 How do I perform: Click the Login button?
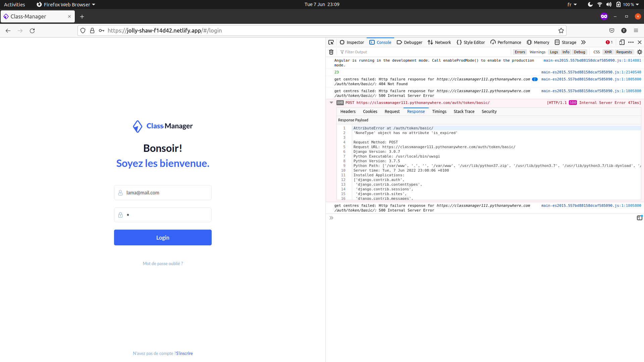click(162, 237)
